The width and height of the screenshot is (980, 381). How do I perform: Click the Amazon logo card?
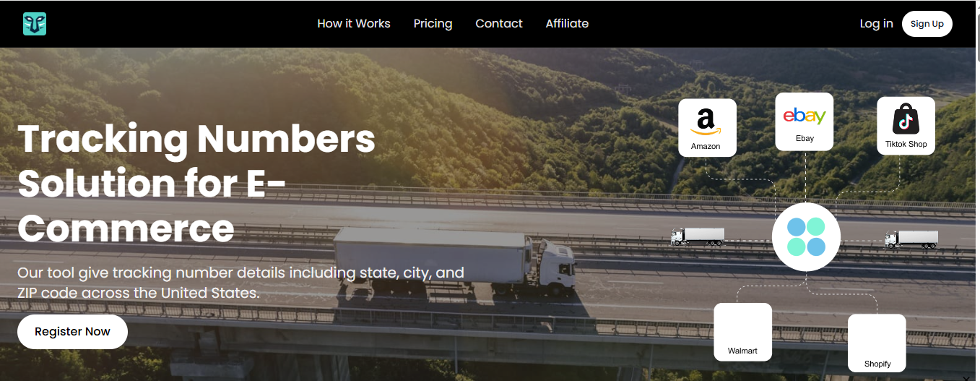[707, 128]
